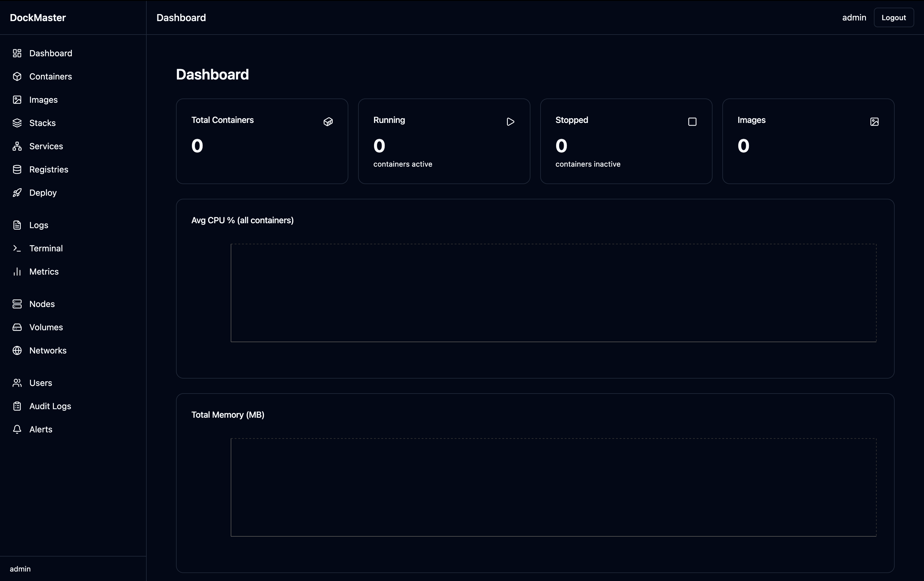Click cube icon on Total Containers card

[328, 122]
